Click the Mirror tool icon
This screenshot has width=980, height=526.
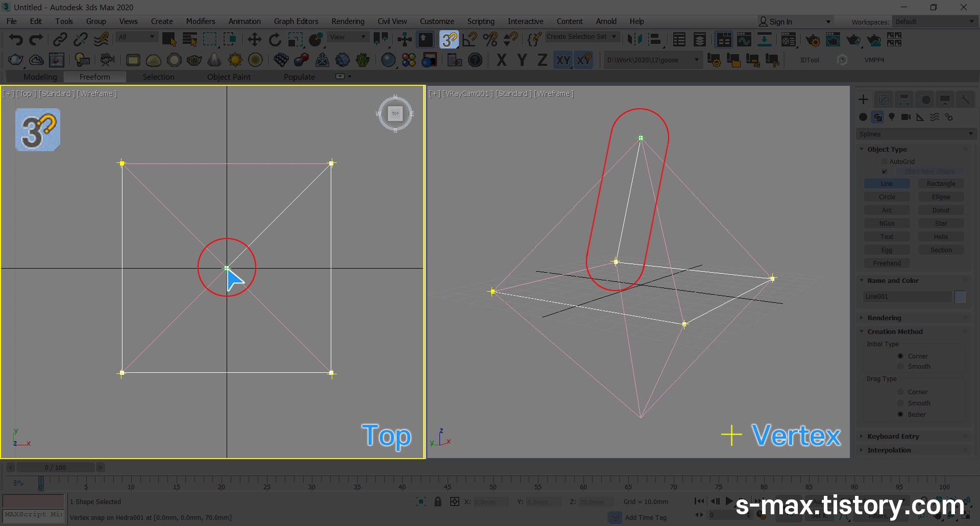pos(634,39)
